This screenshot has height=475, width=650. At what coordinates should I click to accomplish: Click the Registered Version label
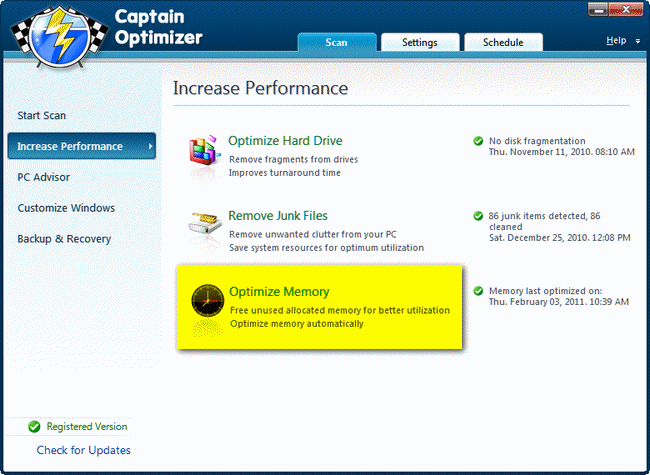87,427
